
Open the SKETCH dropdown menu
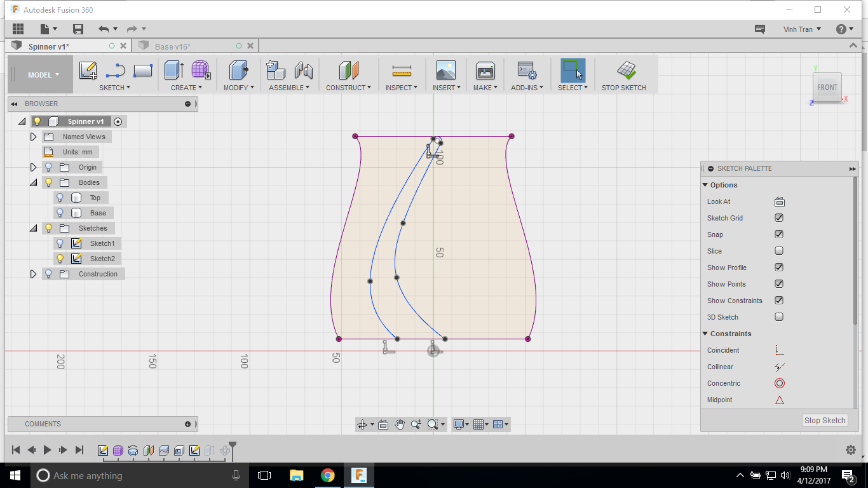(114, 88)
